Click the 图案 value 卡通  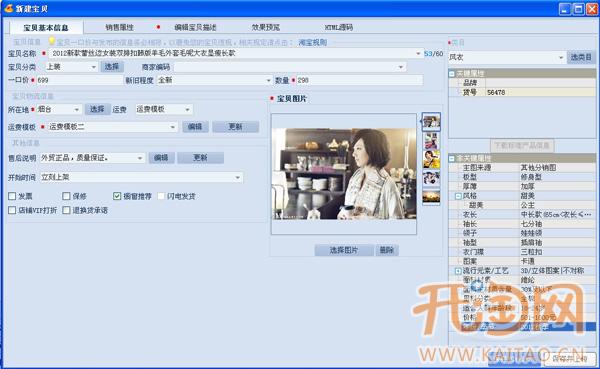click(558, 261)
